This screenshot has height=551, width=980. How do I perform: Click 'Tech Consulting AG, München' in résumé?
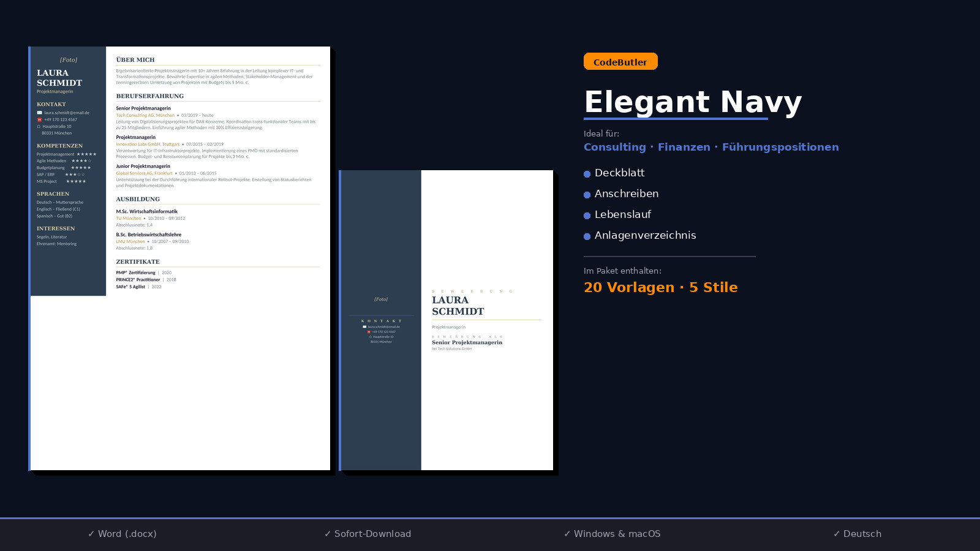pyautogui.click(x=145, y=115)
